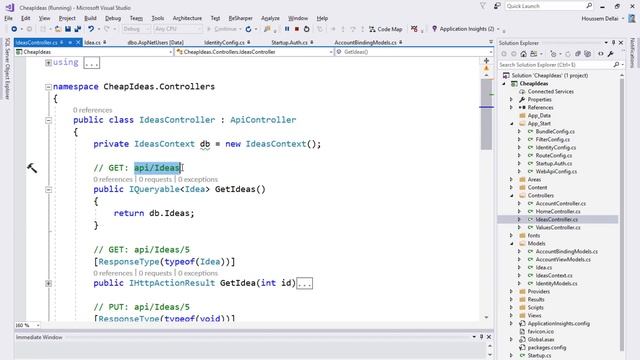640x360 pixels.
Task: Open the SQL Server Object Explorer side tab
Action: [x=7, y=69]
